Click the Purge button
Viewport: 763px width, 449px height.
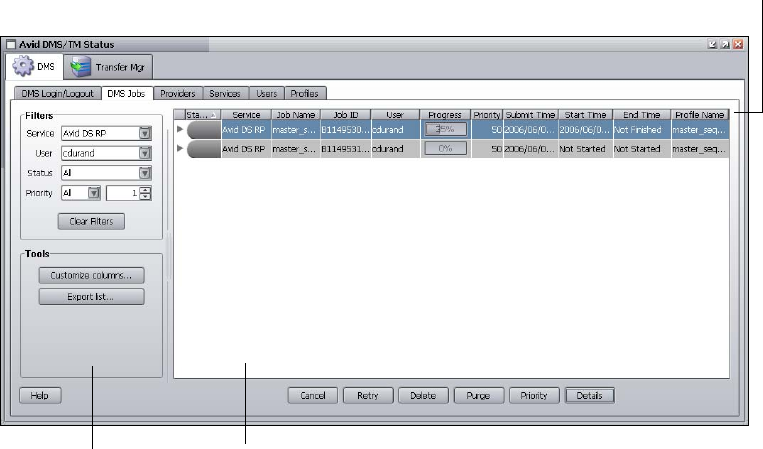point(478,395)
